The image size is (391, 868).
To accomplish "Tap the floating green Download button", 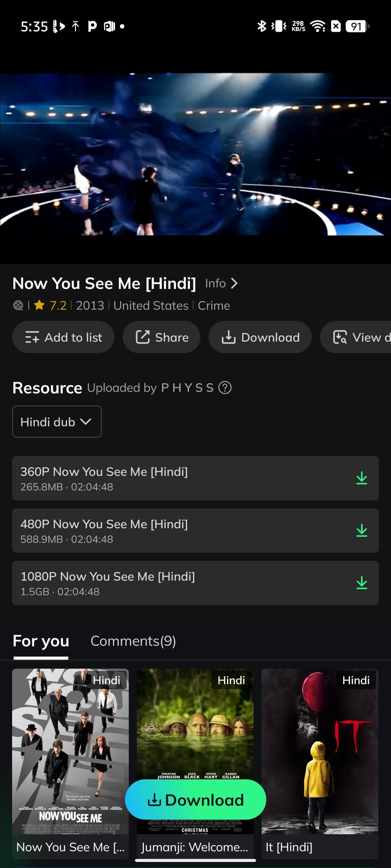I will tap(195, 799).
